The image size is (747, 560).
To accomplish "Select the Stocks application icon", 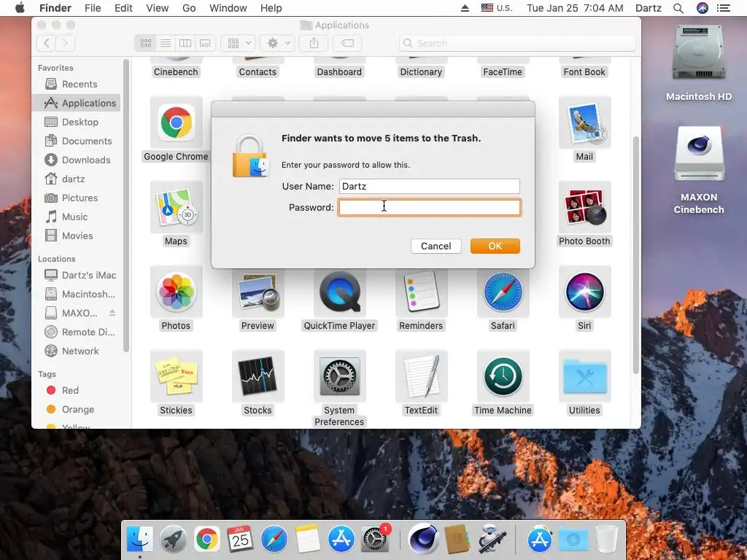I will (x=258, y=376).
